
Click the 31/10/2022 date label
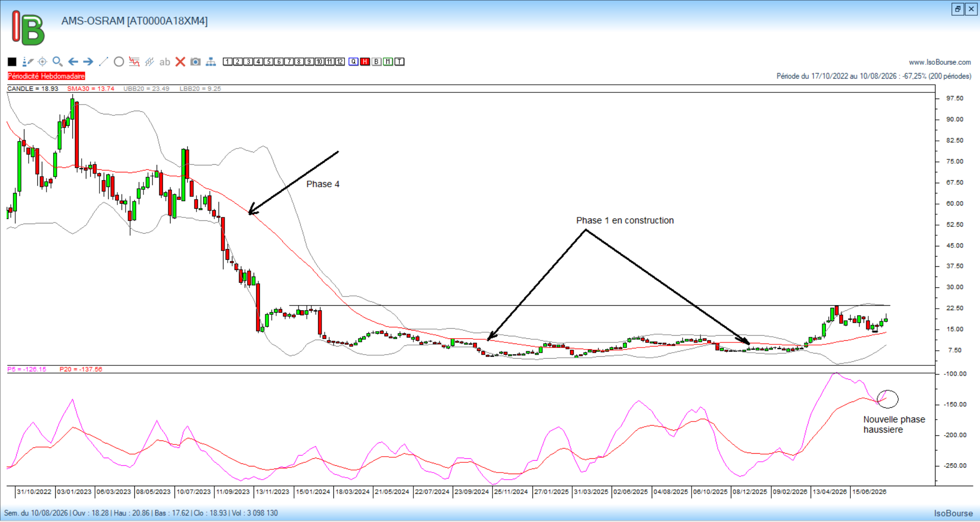coord(34,492)
